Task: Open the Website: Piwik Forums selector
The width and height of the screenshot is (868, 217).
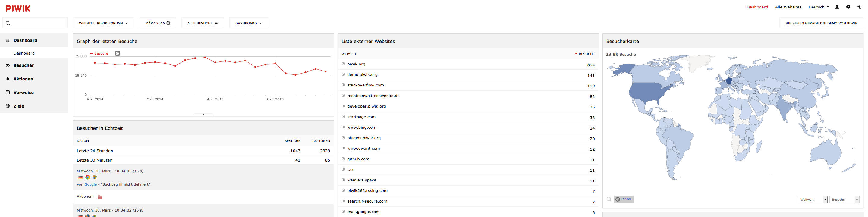Action: [x=103, y=23]
